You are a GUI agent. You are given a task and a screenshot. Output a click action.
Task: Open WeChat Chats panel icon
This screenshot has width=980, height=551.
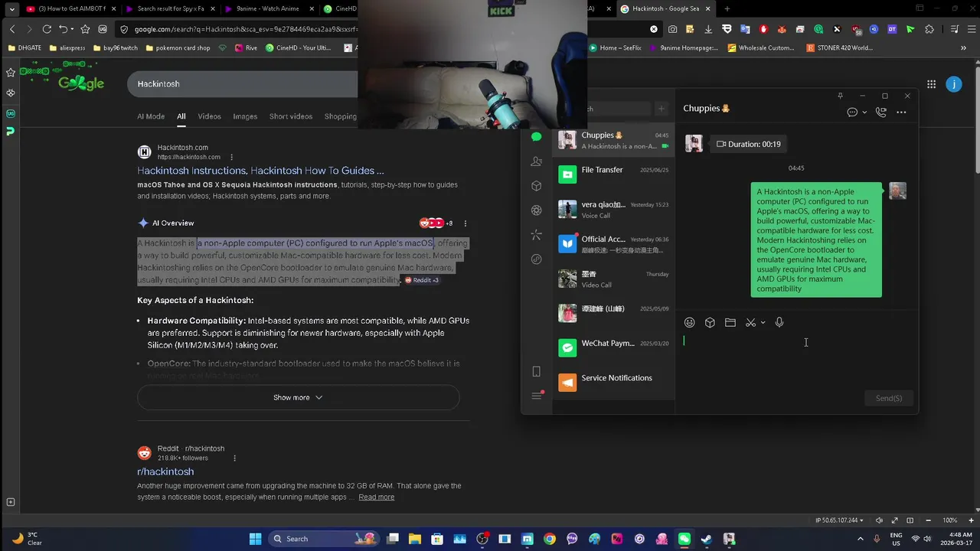536,137
